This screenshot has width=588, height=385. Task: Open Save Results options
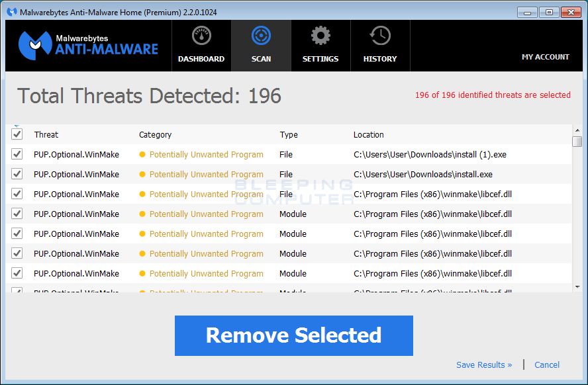(484, 364)
